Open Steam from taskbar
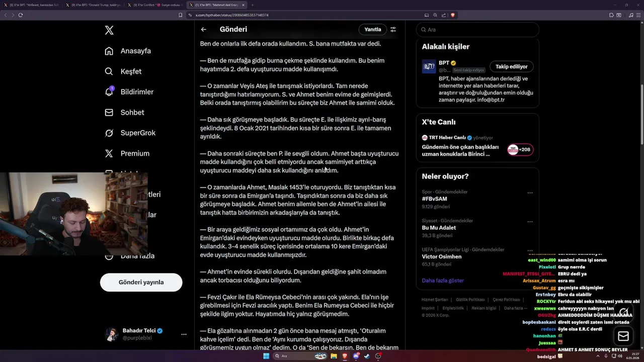The image size is (644, 362). click(367, 356)
